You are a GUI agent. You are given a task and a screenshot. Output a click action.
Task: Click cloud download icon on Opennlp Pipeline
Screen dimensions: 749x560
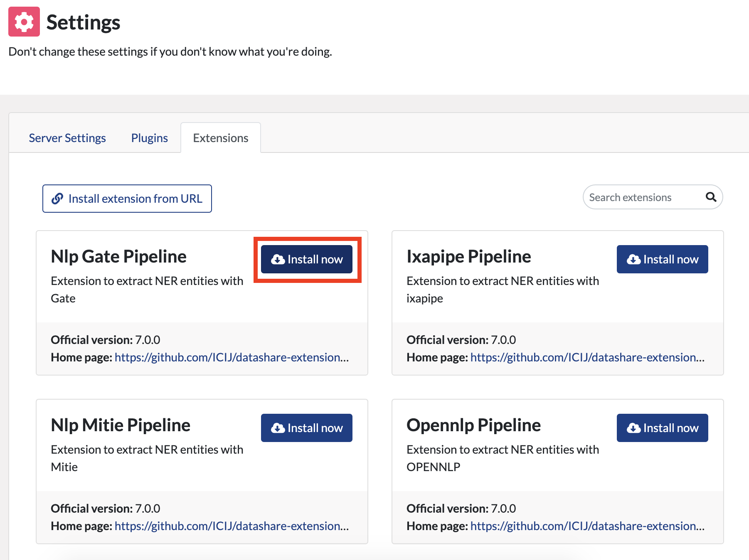tap(633, 428)
